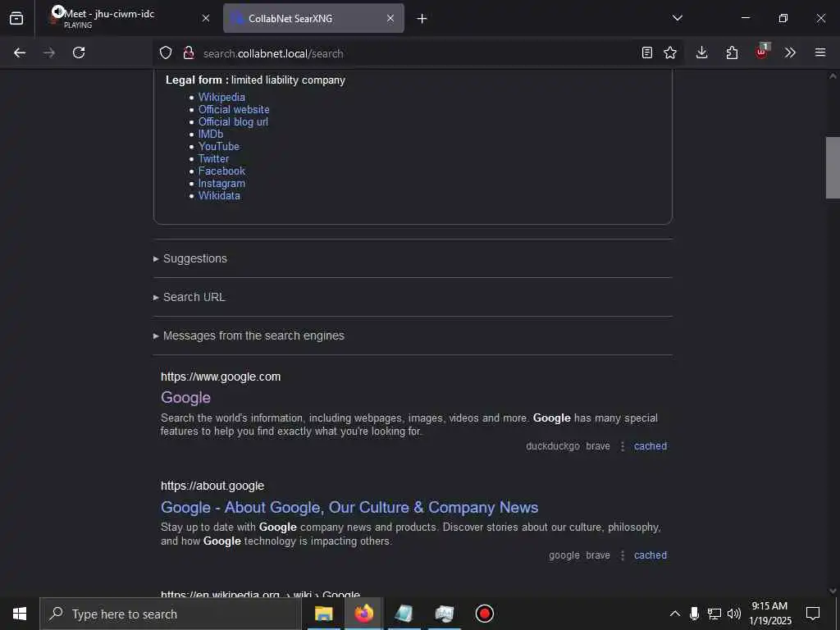
Task: Open the Official website link
Action: tap(234, 109)
